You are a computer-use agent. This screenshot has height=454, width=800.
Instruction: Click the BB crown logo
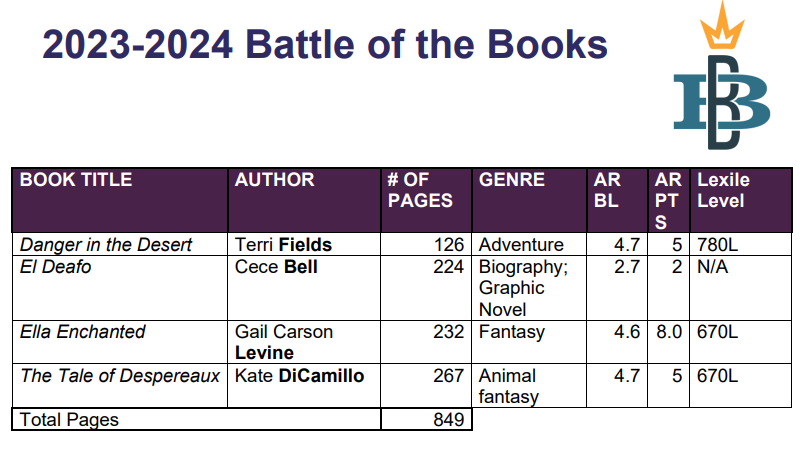tap(722, 75)
